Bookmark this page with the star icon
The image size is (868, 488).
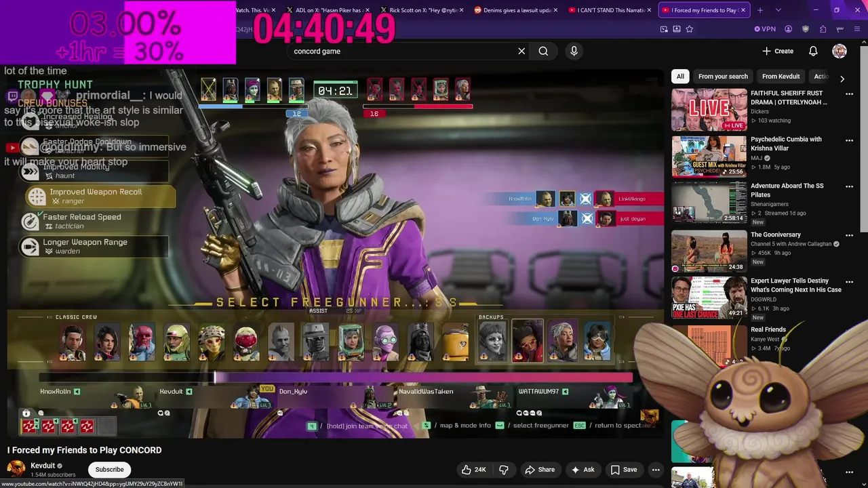coord(690,29)
